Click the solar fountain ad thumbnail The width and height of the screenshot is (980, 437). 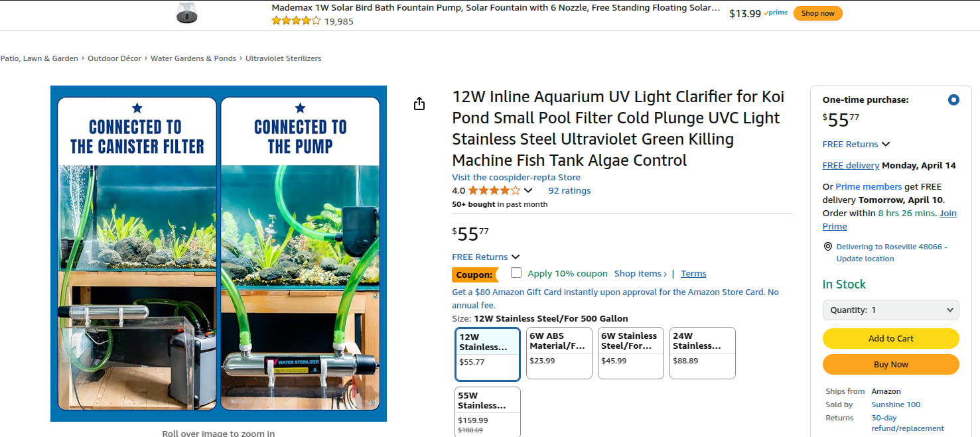coord(187,13)
